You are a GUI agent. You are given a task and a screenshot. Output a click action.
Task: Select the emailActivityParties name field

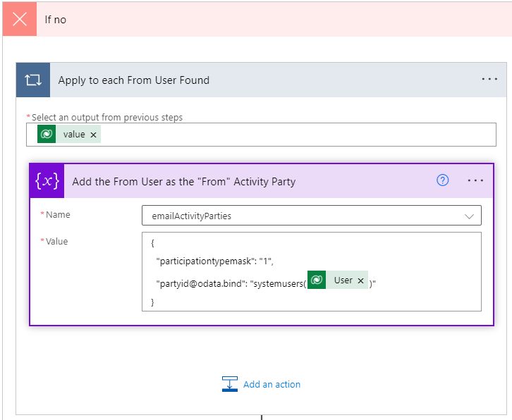click(x=296, y=216)
